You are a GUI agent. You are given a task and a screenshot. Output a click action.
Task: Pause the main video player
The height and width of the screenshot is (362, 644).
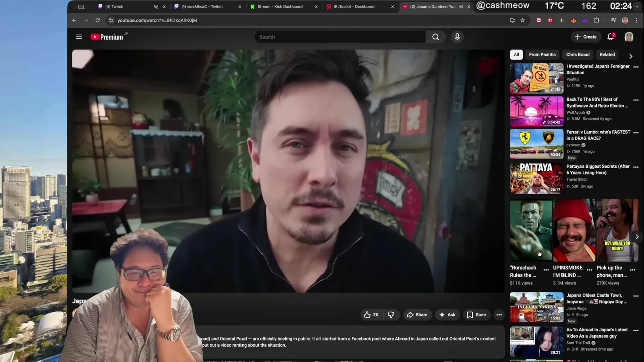pos(288,171)
